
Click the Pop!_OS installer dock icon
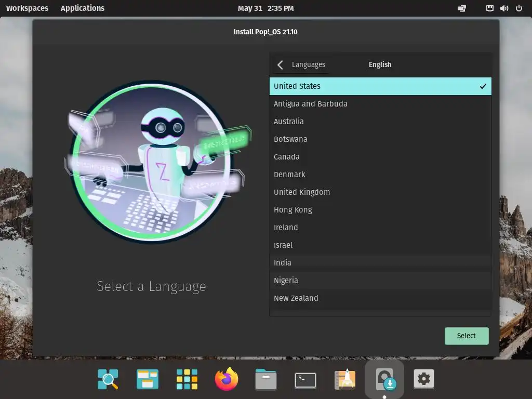[384, 379]
